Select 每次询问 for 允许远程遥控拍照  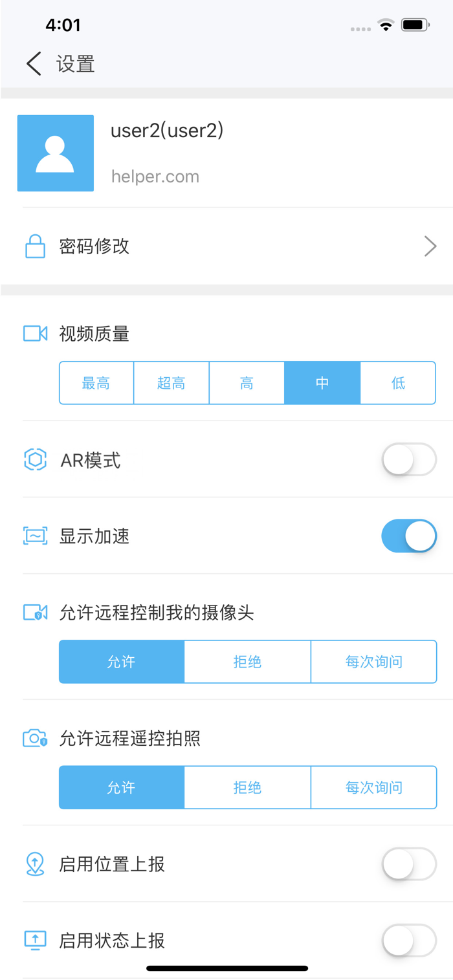click(x=374, y=787)
